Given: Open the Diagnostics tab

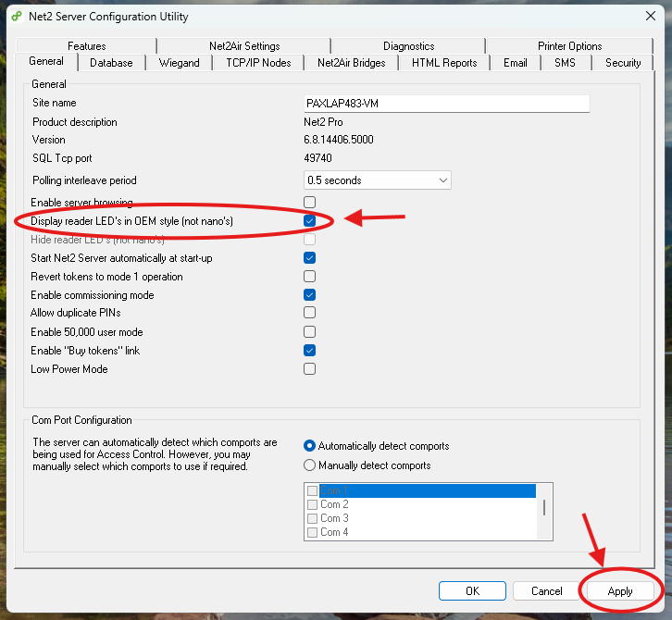Looking at the screenshot, I should (408, 46).
